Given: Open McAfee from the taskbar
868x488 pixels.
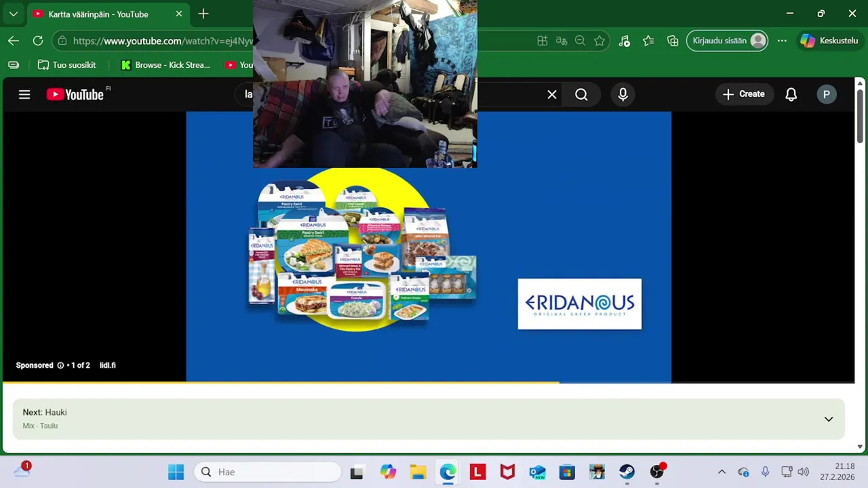Looking at the screenshot, I should tap(507, 472).
